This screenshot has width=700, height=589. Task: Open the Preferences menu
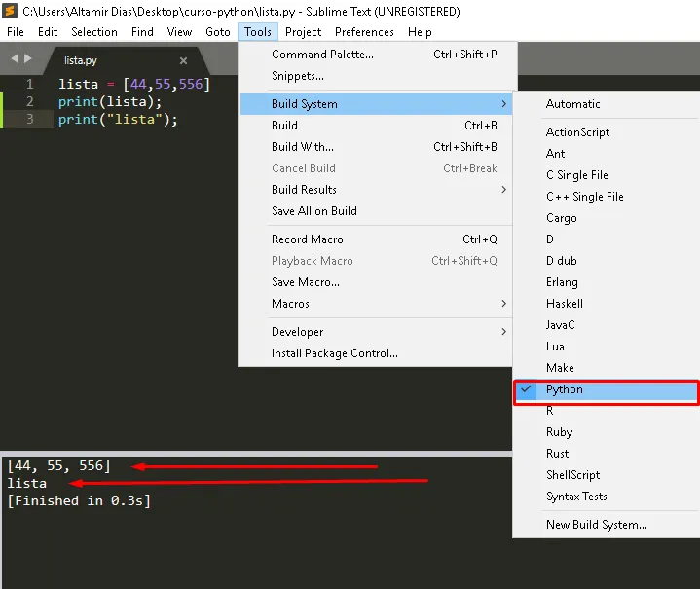coord(364,32)
